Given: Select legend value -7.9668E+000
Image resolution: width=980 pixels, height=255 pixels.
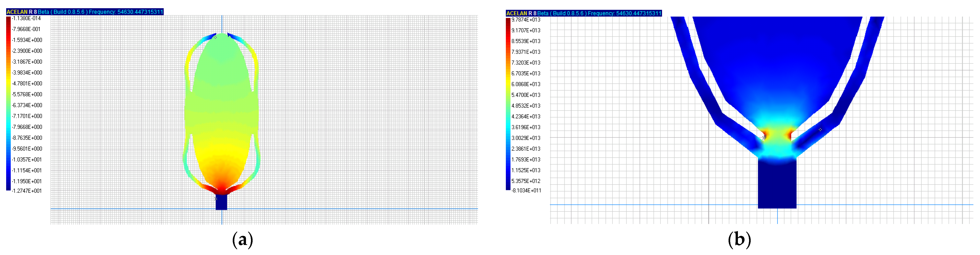Looking at the screenshot, I should click(27, 127).
